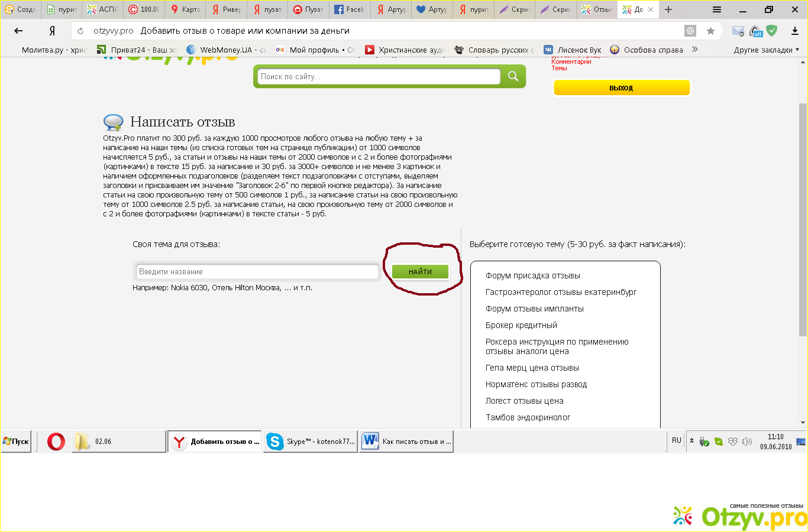Image resolution: width=808 pixels, height=532 pixels.
Task: Open the mail envelope extension icon
Action: click(738, 31)
